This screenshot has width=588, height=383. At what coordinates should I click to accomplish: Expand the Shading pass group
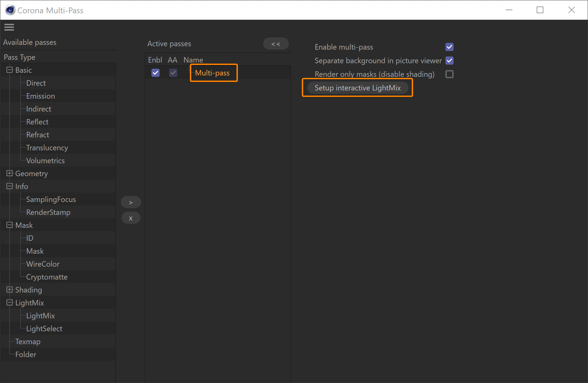pos(10,290)
